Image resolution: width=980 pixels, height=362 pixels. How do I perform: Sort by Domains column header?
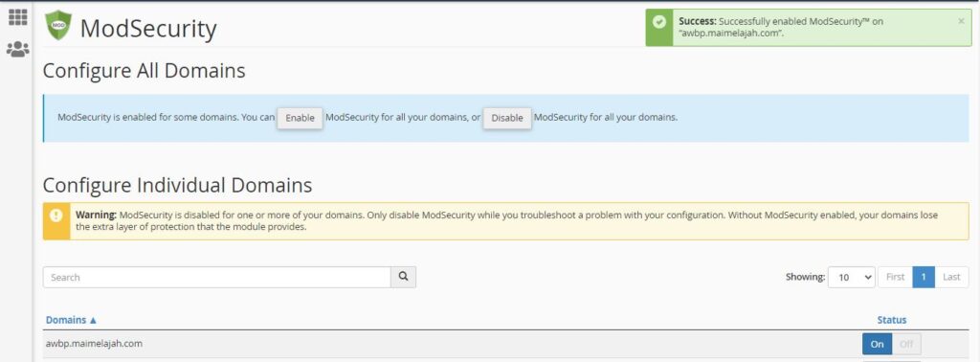(x=71, y=320)
